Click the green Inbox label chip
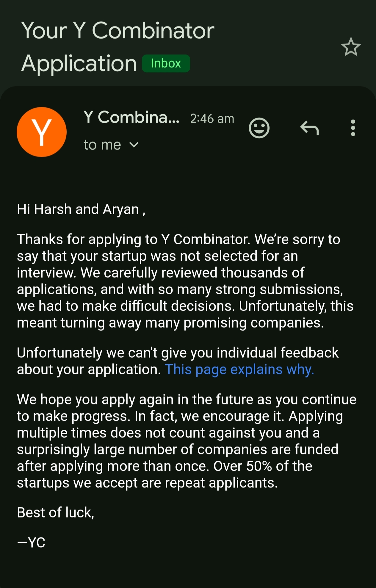The height and width of the screenshot is (588, 376). (x=166, y=63)
